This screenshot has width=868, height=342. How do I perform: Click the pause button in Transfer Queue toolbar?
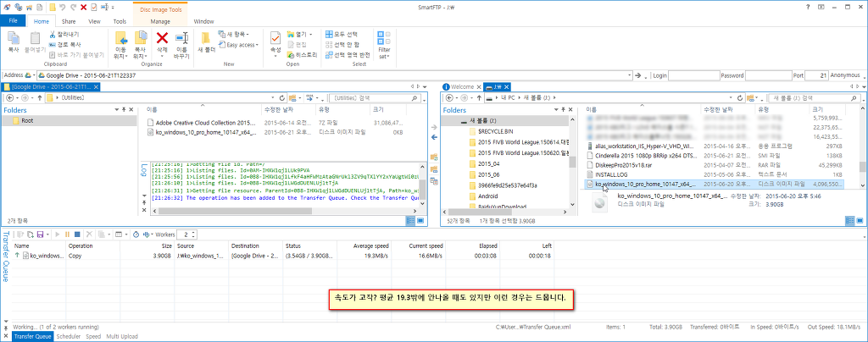point(68,234)
